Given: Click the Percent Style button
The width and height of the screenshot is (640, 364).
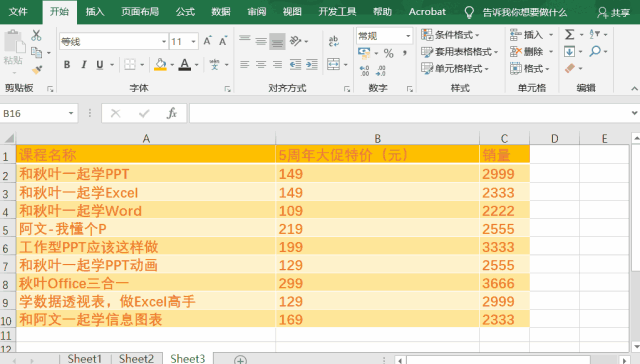Looking at the screenshot, I should (x=389, y=53).
